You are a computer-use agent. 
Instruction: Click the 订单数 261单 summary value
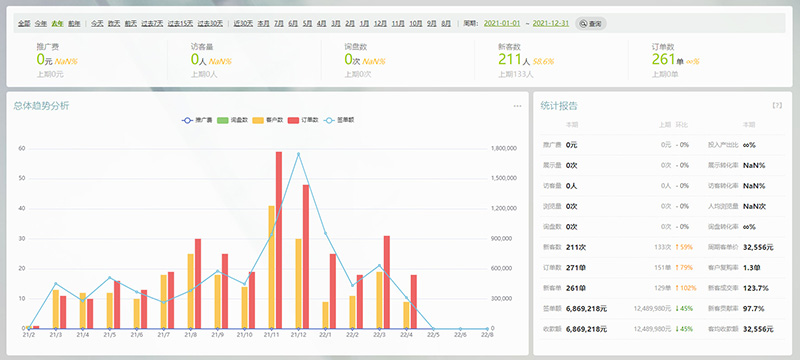click(x=667, y=60)
